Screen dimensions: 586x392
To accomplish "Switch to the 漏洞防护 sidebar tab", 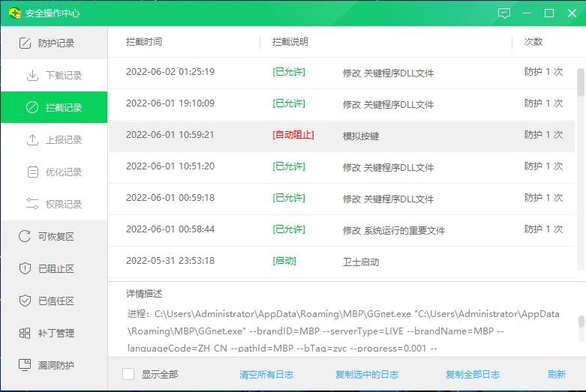I will (54, 366).
